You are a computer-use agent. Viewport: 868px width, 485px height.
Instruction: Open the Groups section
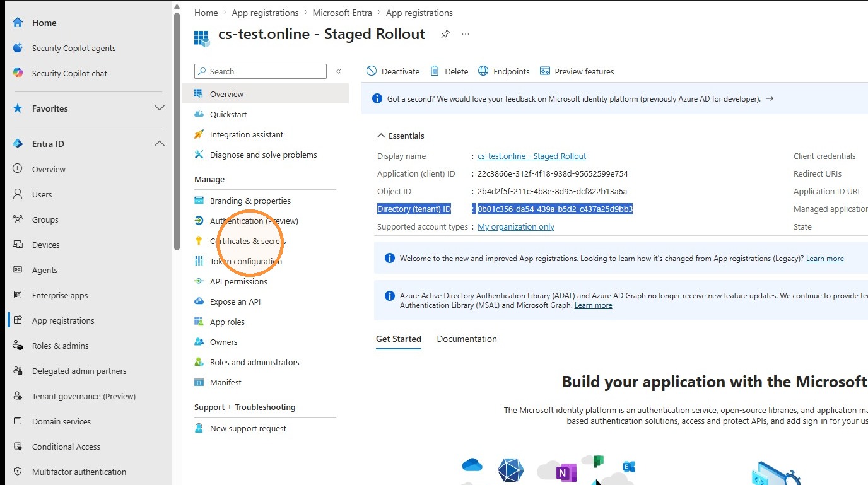tap(45, 219)
